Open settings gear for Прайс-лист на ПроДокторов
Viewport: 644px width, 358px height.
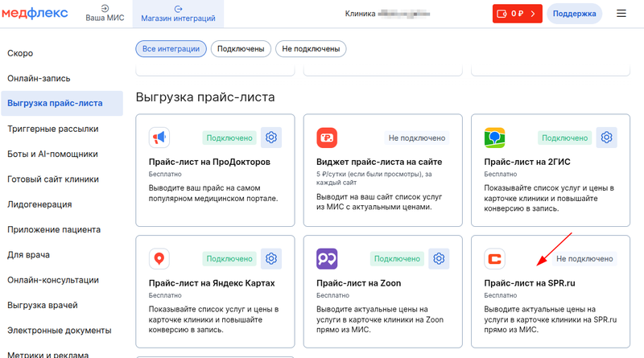click(x=271, y=138)
